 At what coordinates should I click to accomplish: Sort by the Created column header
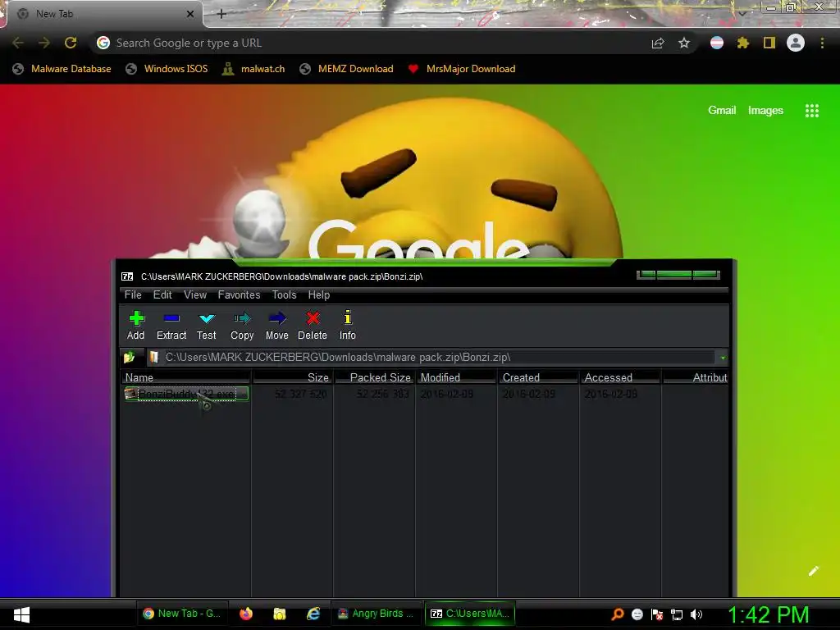pos(538,377)
